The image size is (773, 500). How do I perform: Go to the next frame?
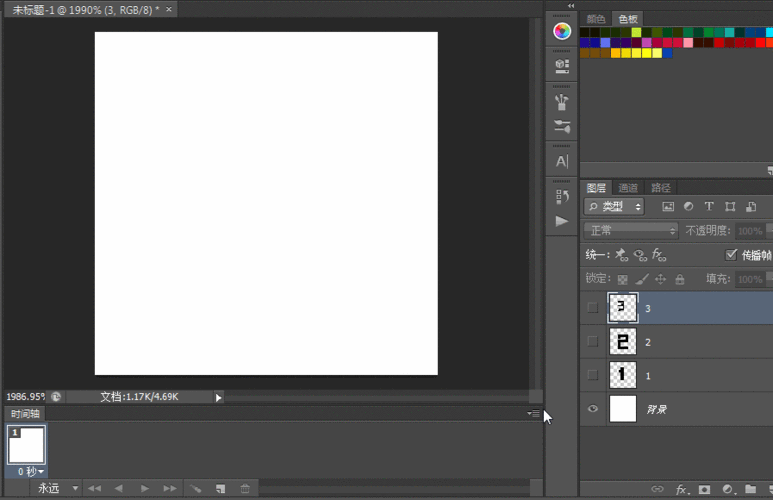(x=170, y=489)
